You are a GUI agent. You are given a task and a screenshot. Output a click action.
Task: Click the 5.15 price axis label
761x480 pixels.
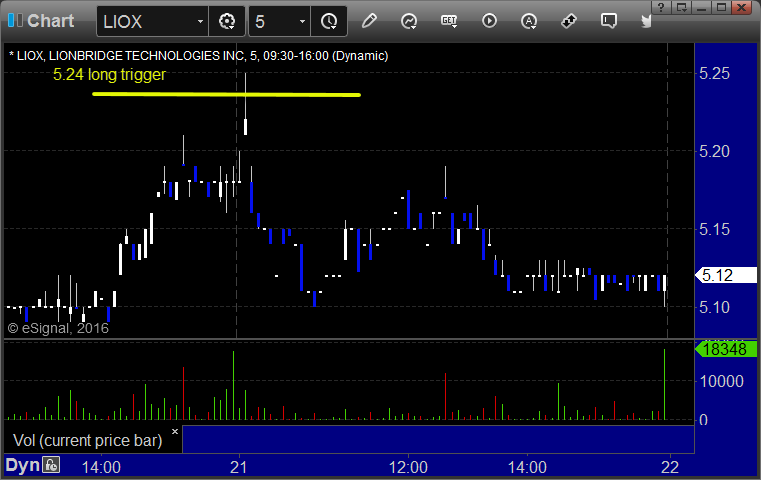click(x=714, y=229)
